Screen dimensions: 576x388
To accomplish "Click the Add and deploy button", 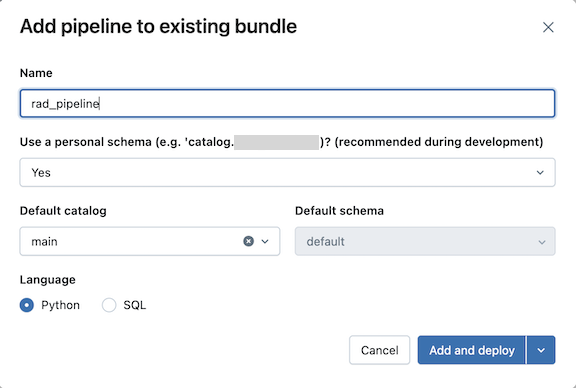I will coord(472,350).
